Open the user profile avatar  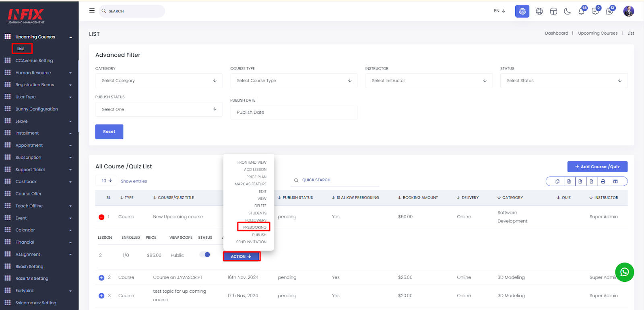[x=629, y=11]
